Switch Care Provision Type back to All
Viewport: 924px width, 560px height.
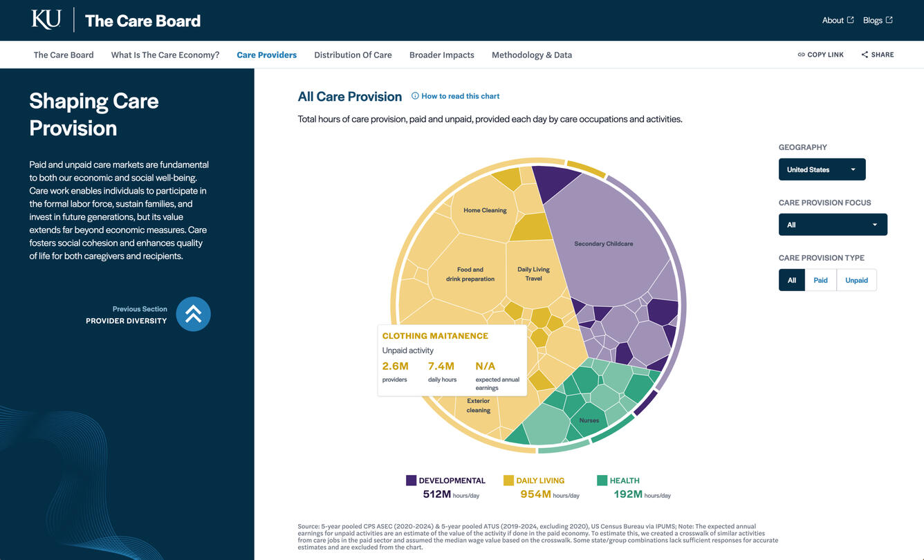click(791, 280)
